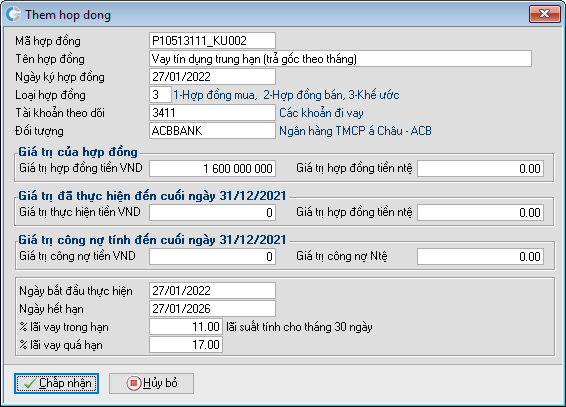Click the % lãi vay trong hạn field

(186, 327)
